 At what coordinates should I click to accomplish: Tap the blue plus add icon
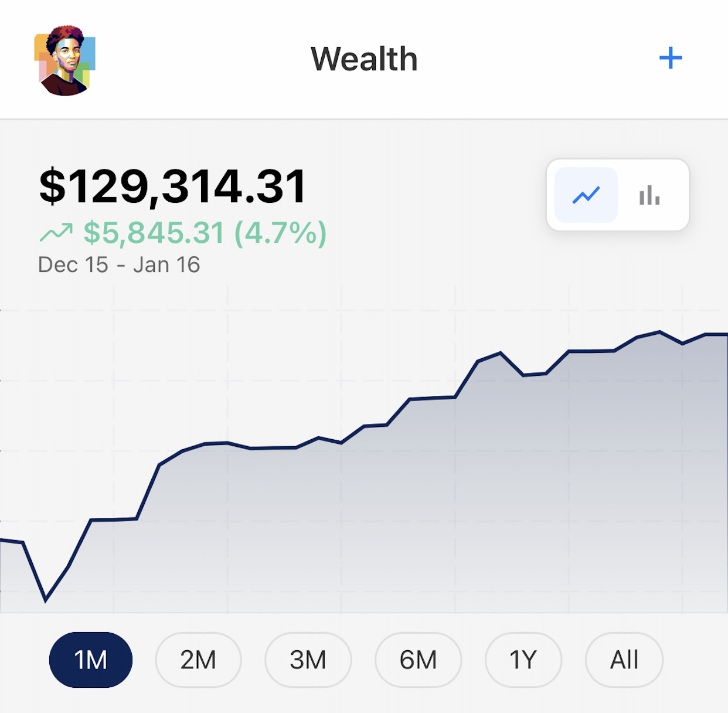pos(670,58)
